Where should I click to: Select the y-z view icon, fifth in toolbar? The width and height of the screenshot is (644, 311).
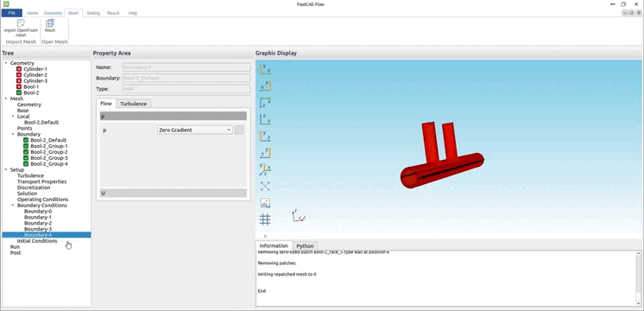coord(265,136)
